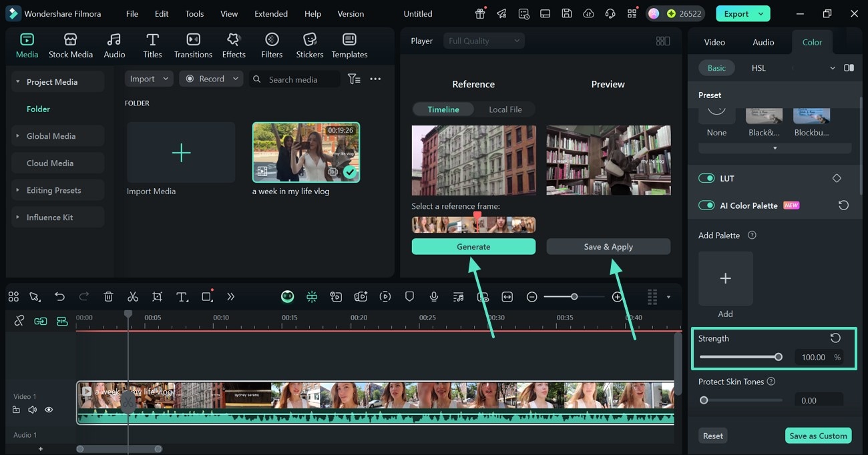Expand the Global Media section
This screenshot has height=455, width=868.
point(18,135)
